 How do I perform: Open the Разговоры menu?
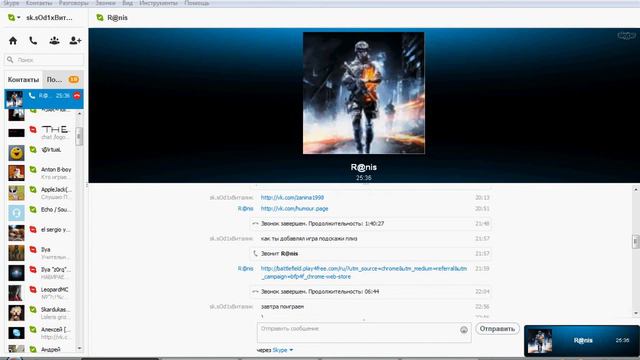click(73, 3)
